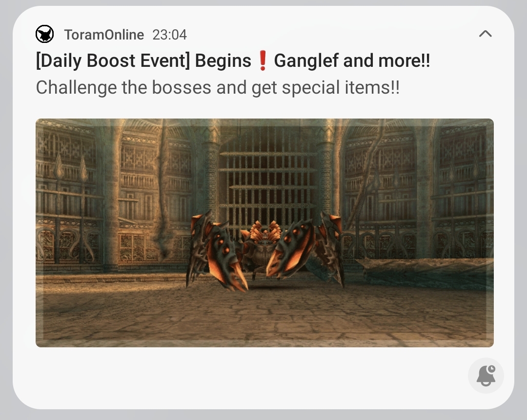The image size is (527, 420).
Task: Tap the 'Ganglef and more!!' text
Action: click(x=352, y=61)
